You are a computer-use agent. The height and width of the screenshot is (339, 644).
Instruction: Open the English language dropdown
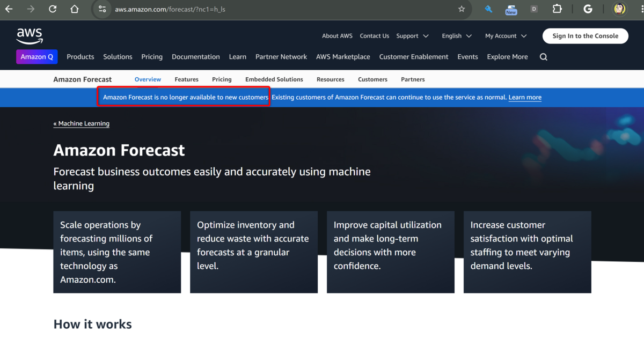point(457,36)
